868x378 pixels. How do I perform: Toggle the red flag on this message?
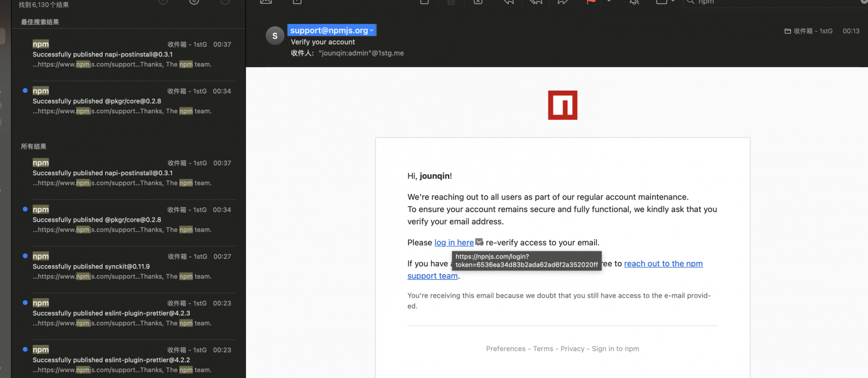coord(591,2)
